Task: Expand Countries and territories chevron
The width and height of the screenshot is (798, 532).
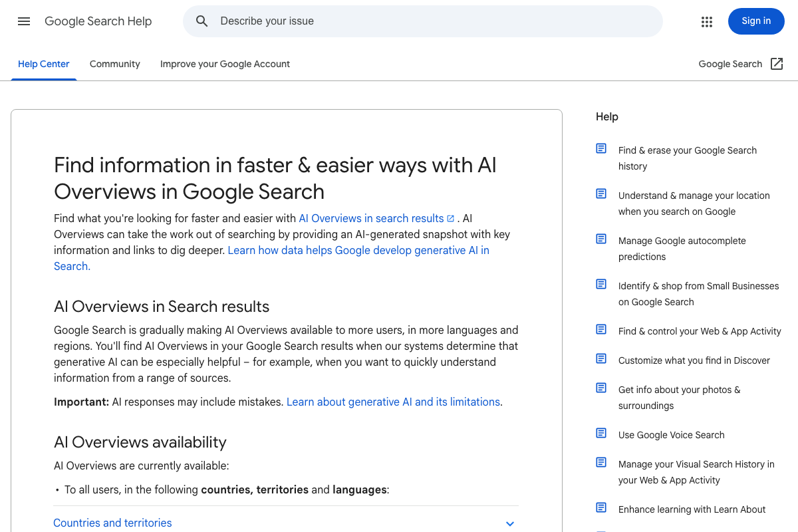Action: pos(510,523)
